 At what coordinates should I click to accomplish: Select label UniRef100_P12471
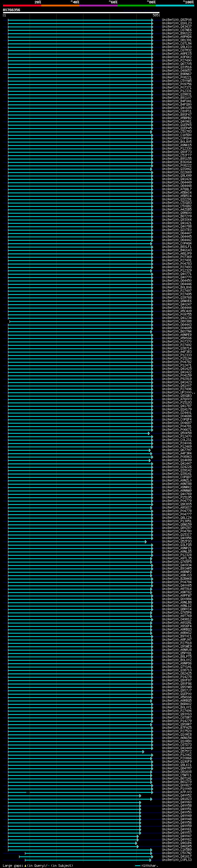pos(177,365)
